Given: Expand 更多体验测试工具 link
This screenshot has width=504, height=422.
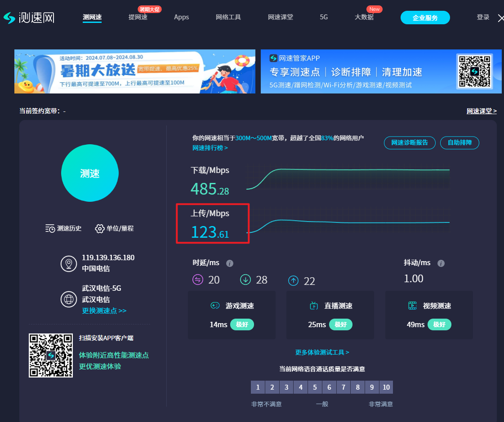Looking at the screenshot, I should click(322, 352).
